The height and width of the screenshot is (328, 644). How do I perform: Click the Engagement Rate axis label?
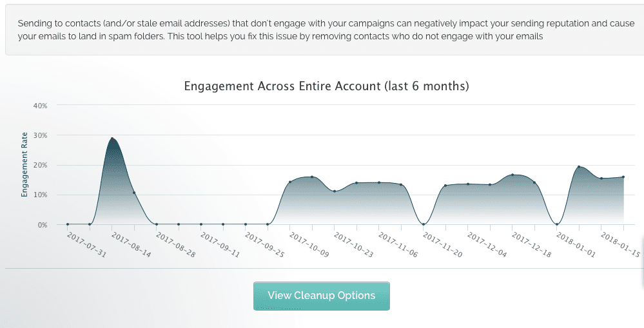(24, 164)
